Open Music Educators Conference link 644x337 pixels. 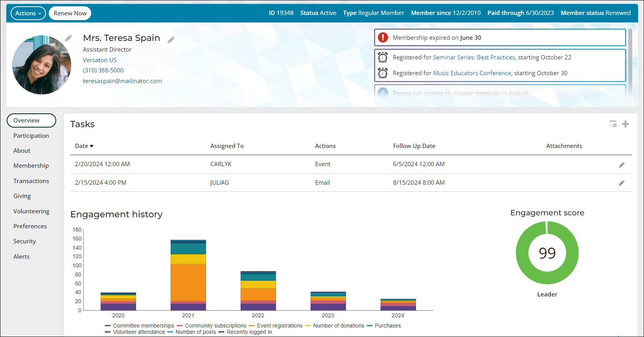(x=472, y=73)
